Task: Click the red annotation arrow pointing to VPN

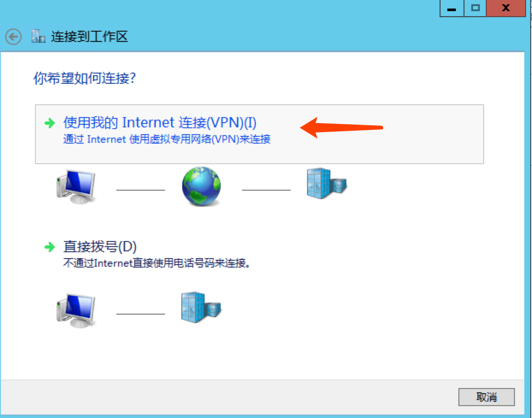Action: click(341, 127)
